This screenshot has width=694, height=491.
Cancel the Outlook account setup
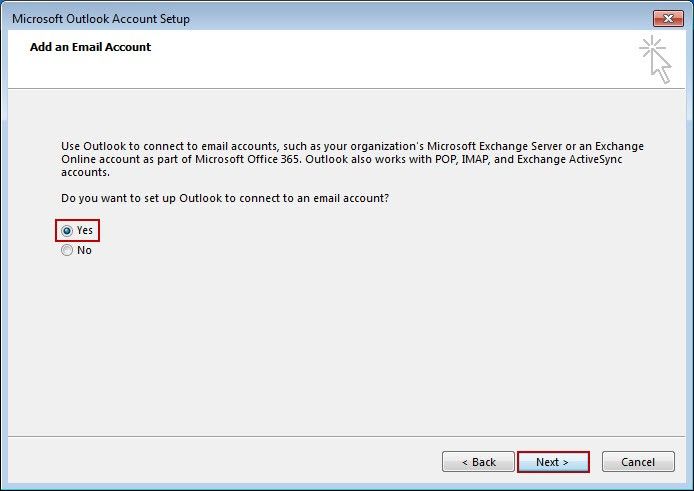click(638, 462)
